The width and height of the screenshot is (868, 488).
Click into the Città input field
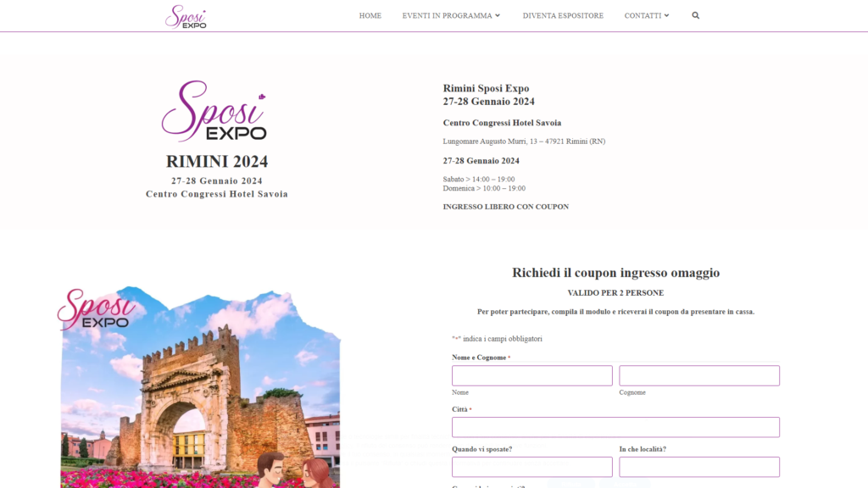tap(615, 427)
